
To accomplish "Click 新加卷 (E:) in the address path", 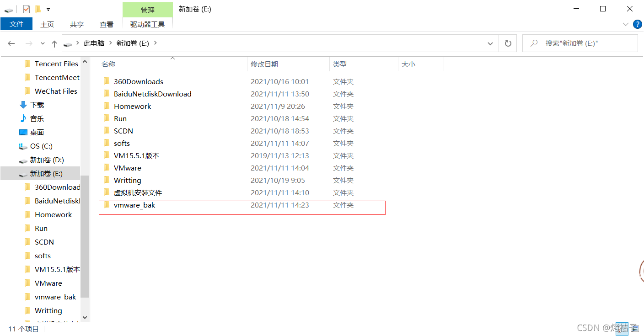I will coord(132,43).
